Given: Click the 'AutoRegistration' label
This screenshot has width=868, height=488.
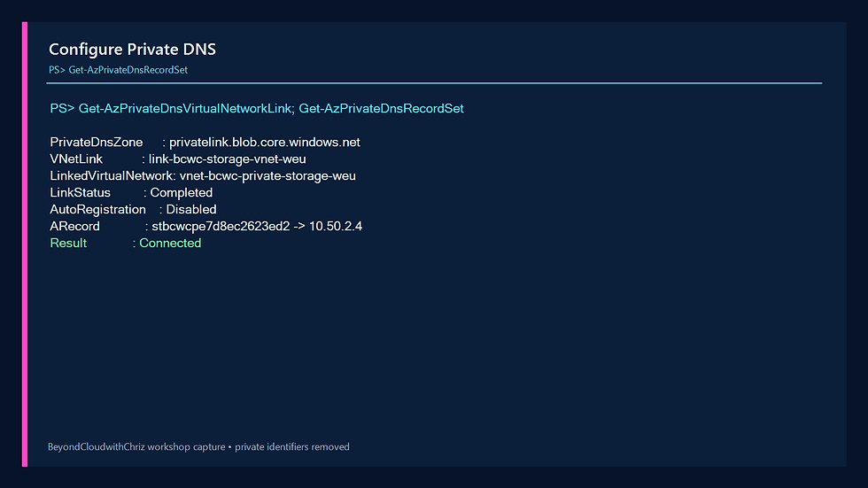Looking at the screenshot, I should (98, 210).
